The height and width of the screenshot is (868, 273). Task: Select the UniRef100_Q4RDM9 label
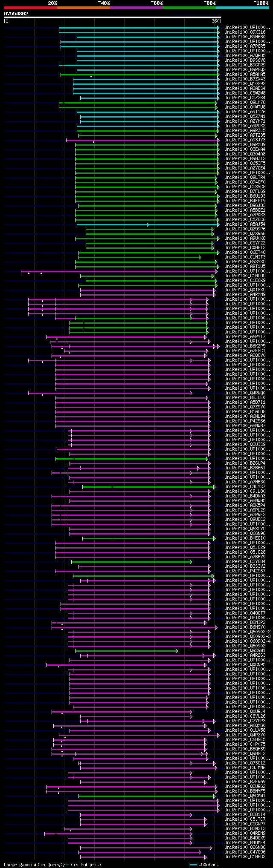245,833
